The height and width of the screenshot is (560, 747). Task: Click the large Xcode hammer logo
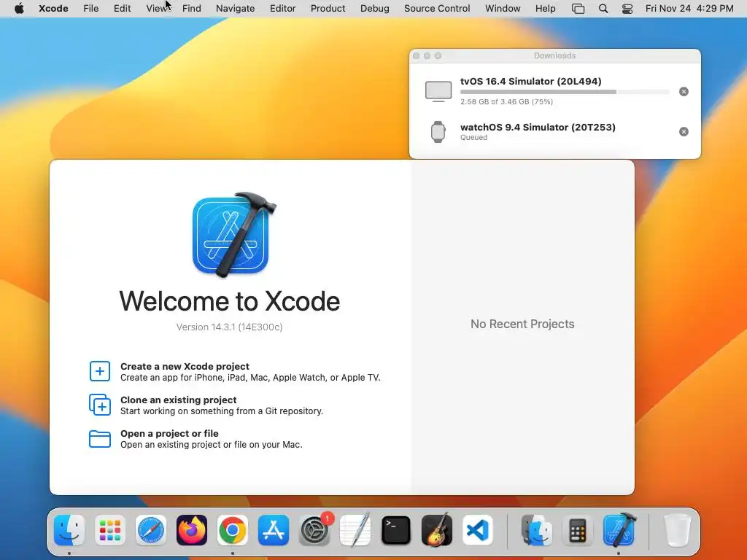[x=234, y=234]
